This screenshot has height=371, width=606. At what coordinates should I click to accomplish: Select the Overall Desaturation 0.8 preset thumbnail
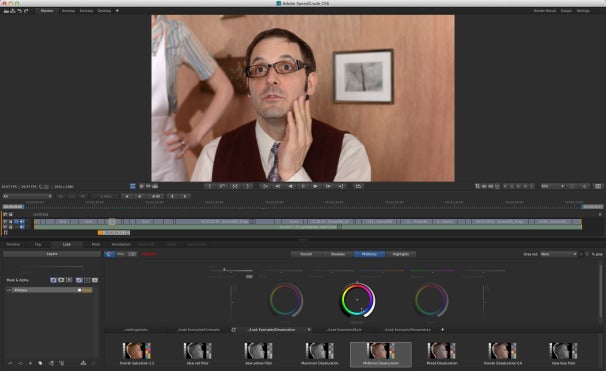(502, 351)
